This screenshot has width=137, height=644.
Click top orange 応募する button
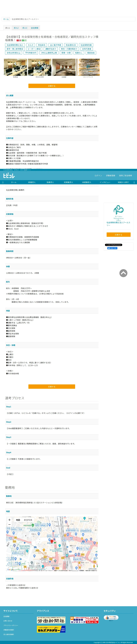coord(52,86)
